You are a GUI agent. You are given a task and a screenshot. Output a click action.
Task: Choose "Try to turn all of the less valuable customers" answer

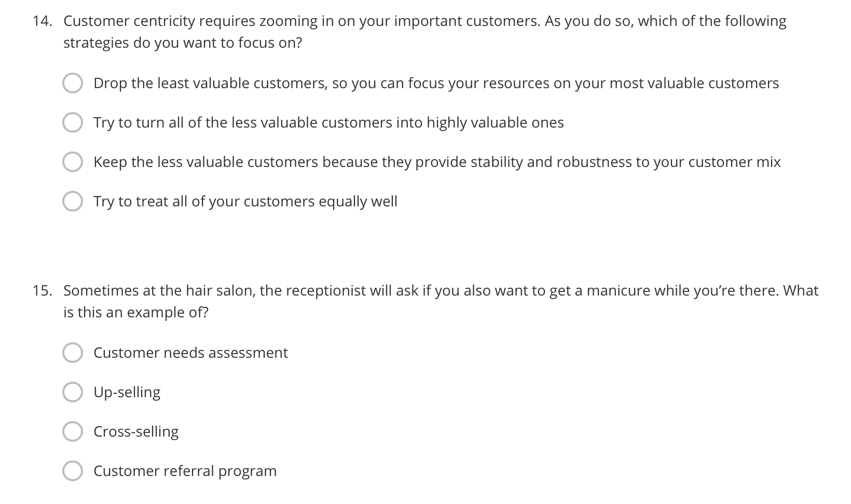(73, 122)
